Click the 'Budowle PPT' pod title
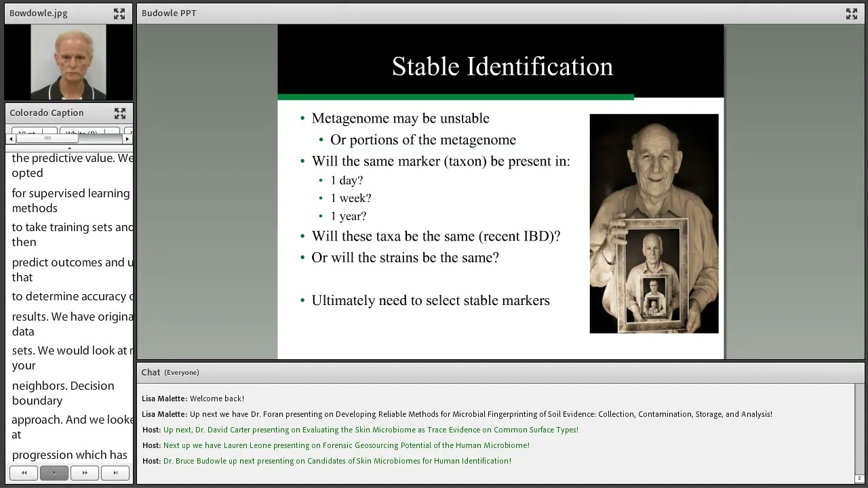868x488 pixels. click(169, 14)
